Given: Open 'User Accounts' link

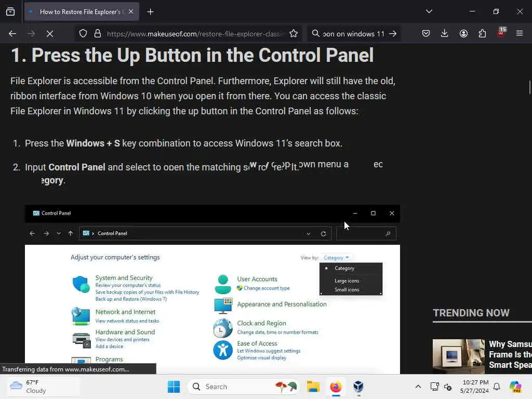Looking at the screenshot, I should 257,279.
